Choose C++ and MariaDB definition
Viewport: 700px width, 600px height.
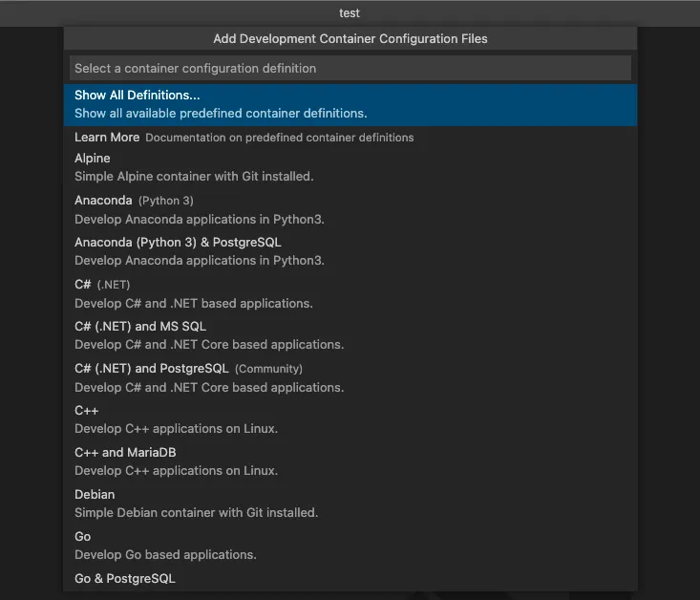pyautogui.click(x=125, y=453)
